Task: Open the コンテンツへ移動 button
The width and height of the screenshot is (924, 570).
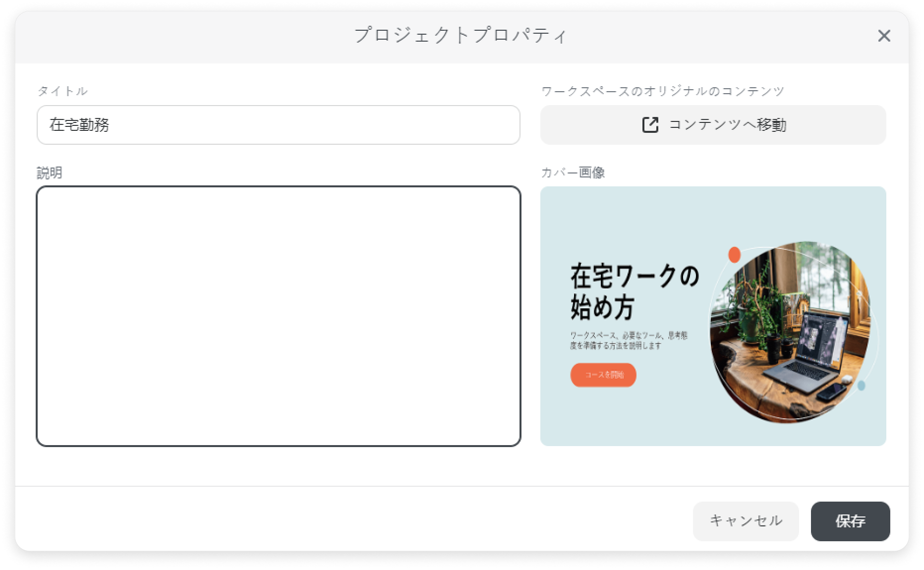Action: (713, 125)
